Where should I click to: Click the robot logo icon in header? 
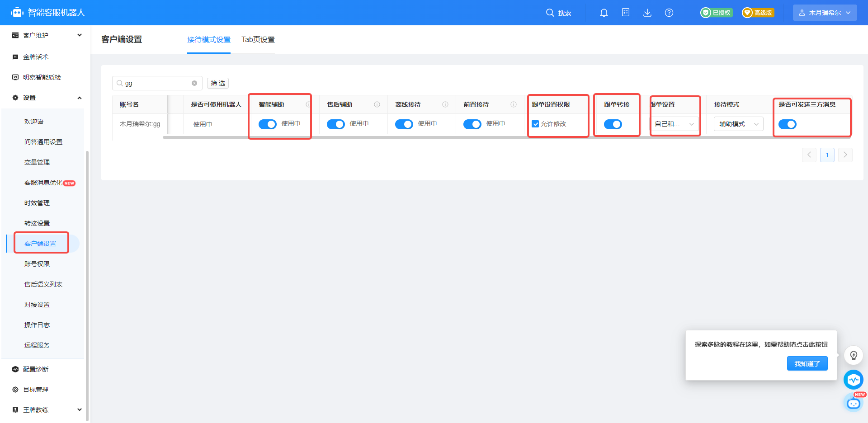(17, 13)
